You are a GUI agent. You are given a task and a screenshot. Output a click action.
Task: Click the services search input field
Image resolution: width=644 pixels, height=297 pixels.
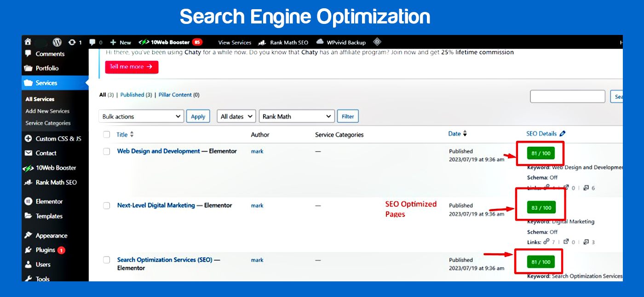pos(567,97)
